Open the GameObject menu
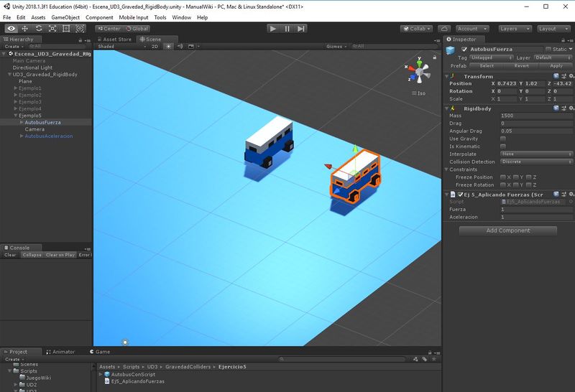575x392 pixels. (x=65, y=17)
